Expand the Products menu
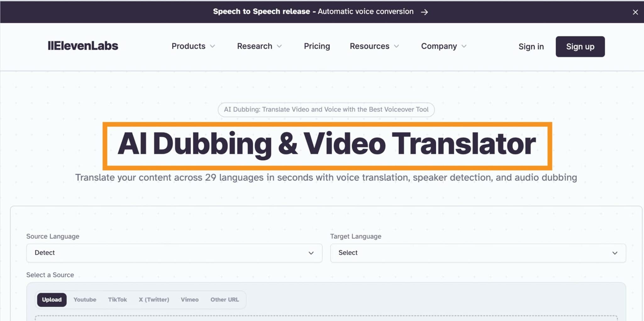 click(193, 46)
